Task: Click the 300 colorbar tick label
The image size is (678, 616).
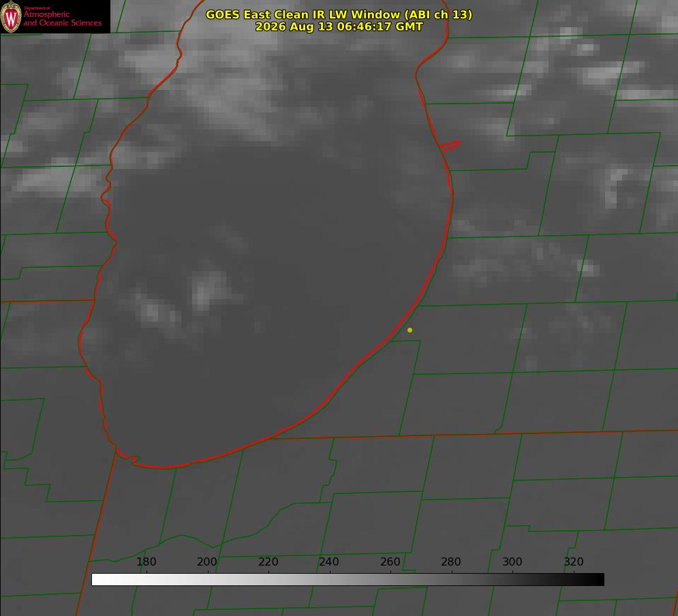Action: [x=512, y=561]
